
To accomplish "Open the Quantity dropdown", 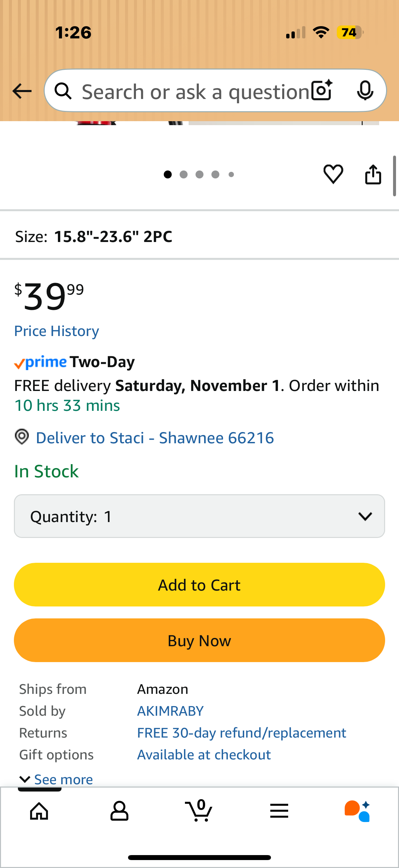I will [199, 516].
